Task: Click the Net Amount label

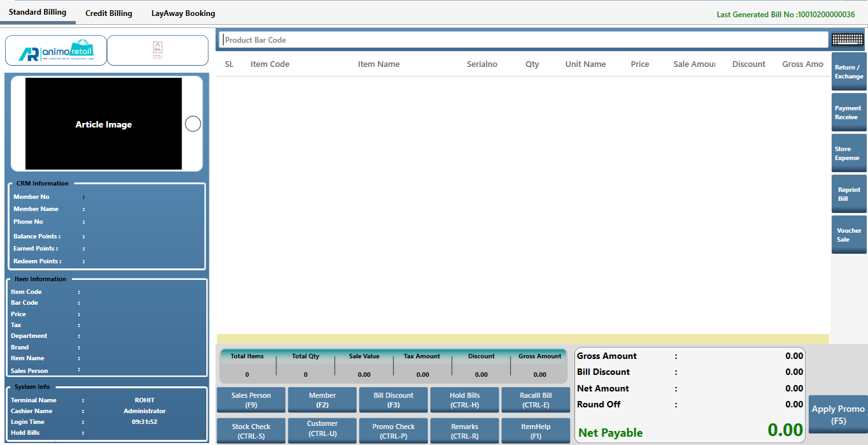Action: (x=603, y=388)
